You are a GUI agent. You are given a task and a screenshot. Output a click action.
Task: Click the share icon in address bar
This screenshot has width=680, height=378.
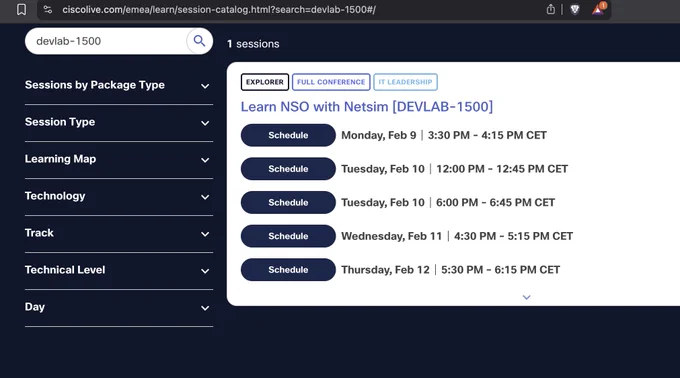coord(550,9)
